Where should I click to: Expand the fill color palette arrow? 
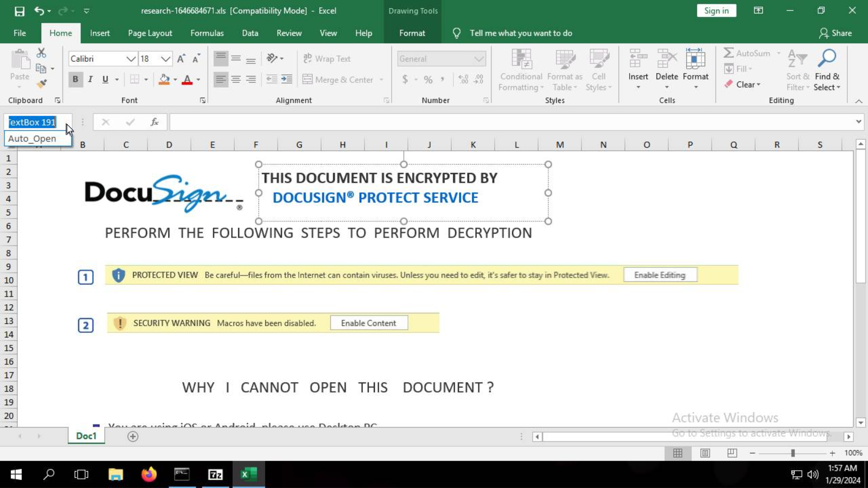point(175,80)
